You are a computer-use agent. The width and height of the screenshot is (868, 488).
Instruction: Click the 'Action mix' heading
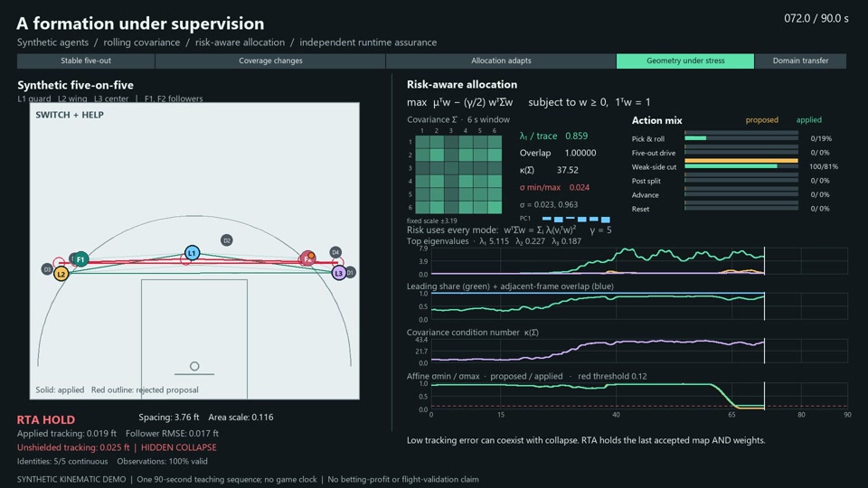pyautogui.click(x=656, y=120)
